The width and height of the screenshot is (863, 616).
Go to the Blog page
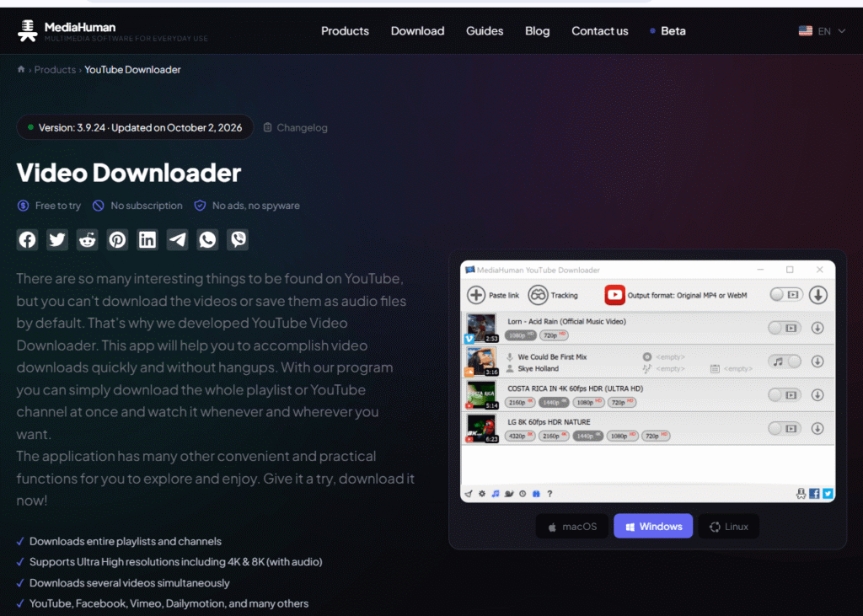[x=537, y=31]
